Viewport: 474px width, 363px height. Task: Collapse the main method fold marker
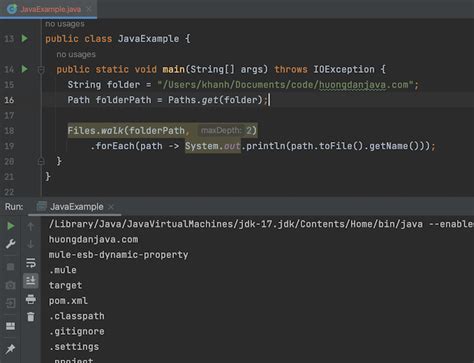41,70
